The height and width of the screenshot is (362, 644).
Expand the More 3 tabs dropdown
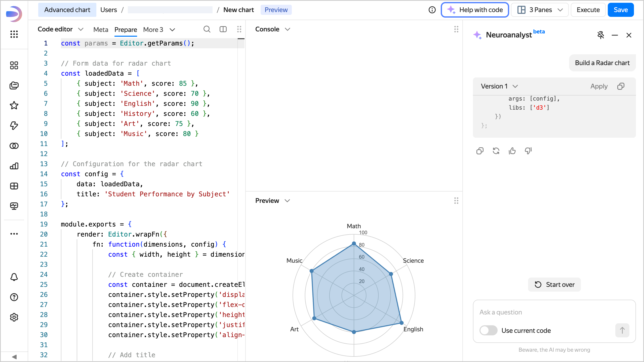point(159,30)
